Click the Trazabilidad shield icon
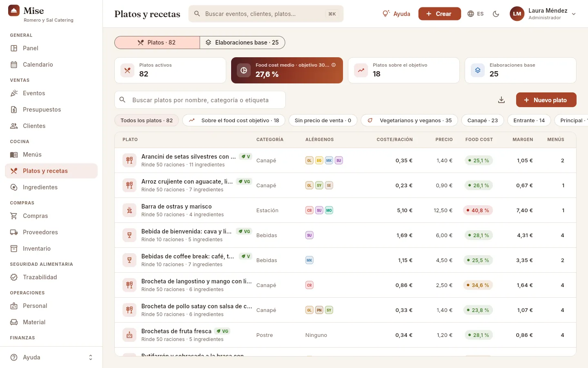The height and width of the screenshot is (368, 588). click(x=14, y=277)
